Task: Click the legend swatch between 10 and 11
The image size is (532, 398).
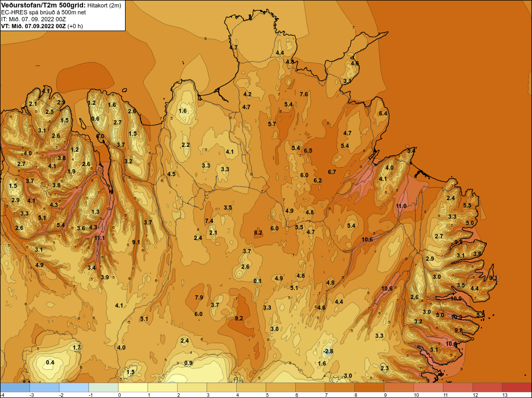Action: 428,387
